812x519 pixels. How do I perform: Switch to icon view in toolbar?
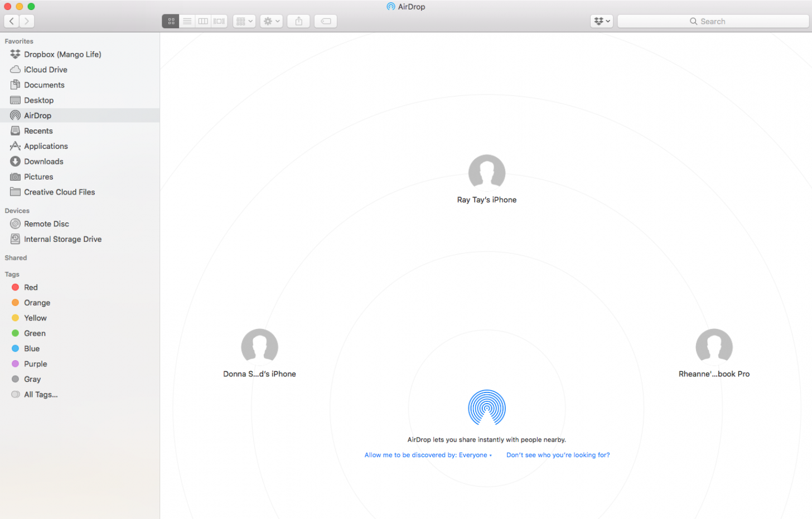pyautogui.click(x=171, y=21)
